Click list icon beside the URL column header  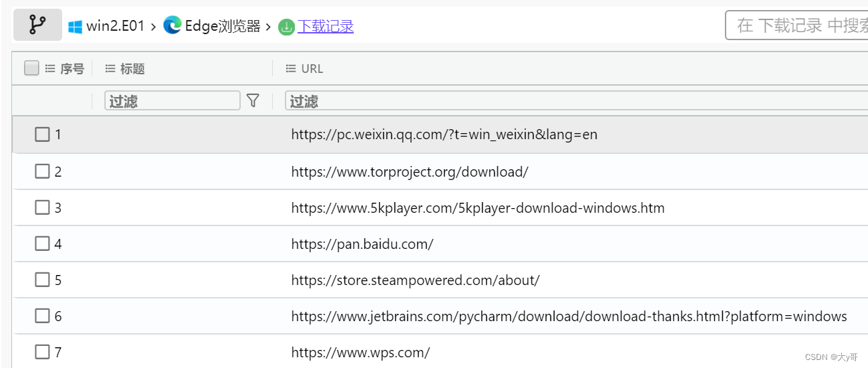[x=291, y=68]
